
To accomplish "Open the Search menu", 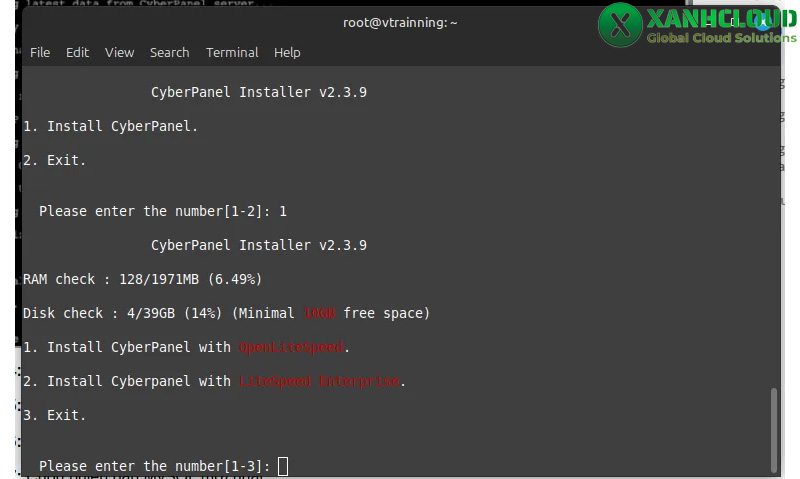I will pyautogui.click(x=169, y=53).
